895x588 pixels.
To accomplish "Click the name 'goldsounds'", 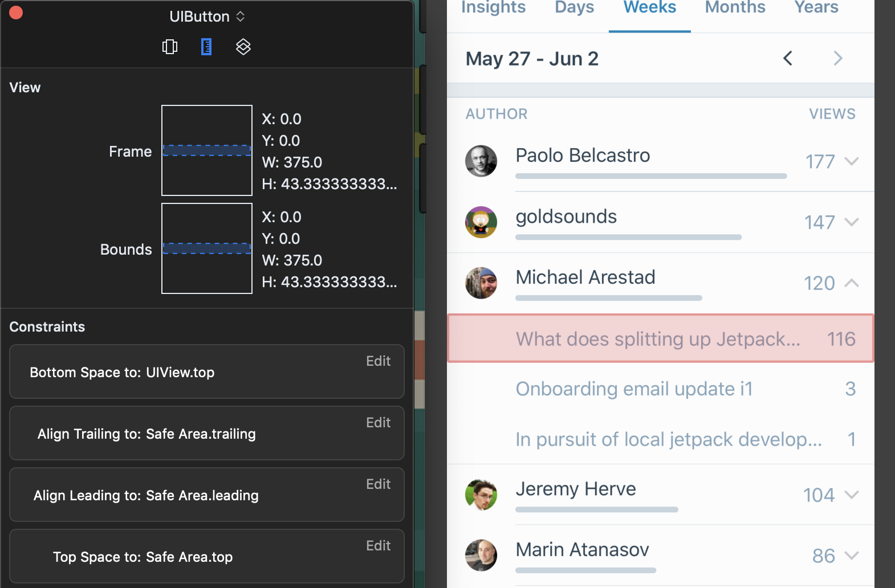I will [566, 217].
